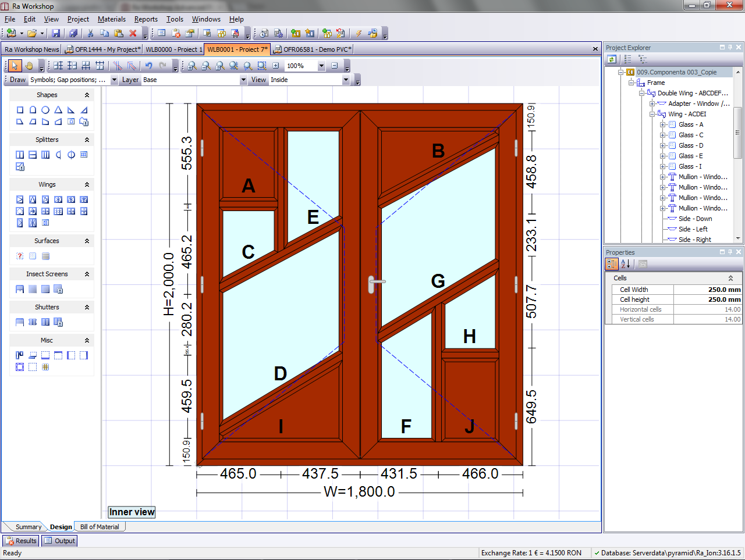Choose the grid splitter icon in Splitters

[x=84, y=155]
